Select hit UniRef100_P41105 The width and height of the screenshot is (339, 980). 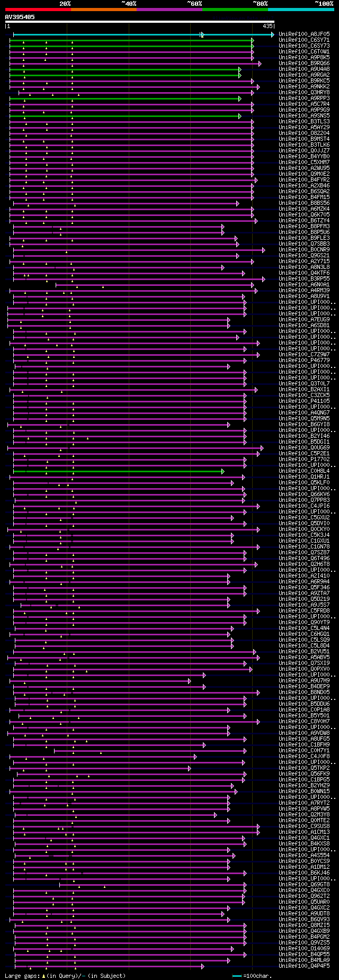(304, 401)
